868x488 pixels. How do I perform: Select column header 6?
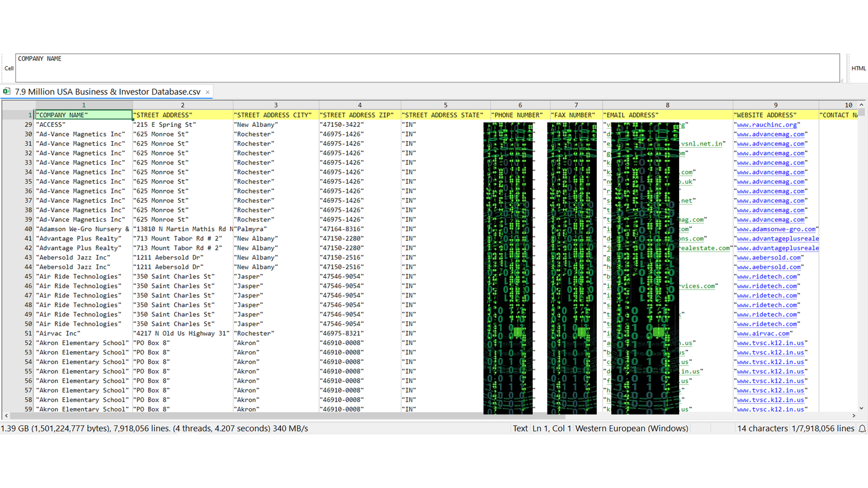pos(520,105)
